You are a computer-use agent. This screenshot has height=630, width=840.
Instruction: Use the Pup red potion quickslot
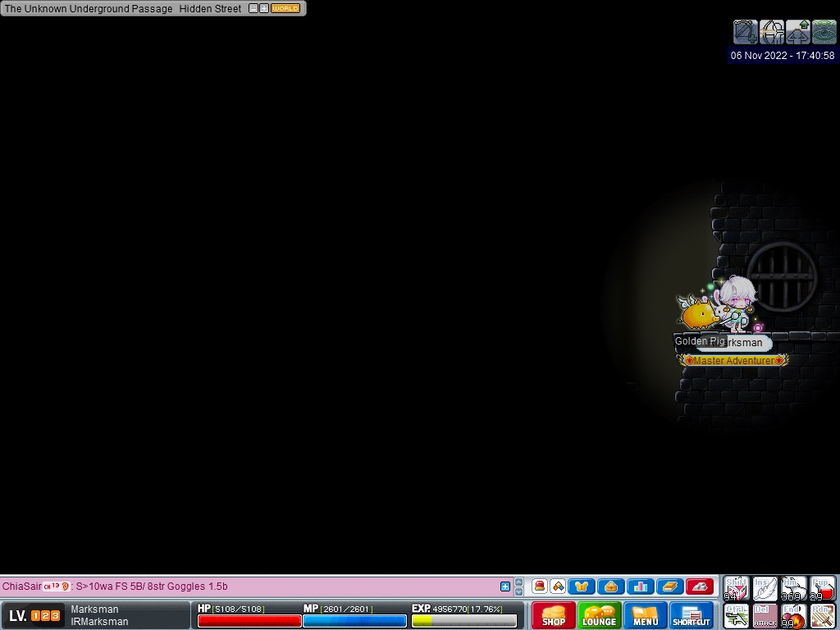(822, 588)
